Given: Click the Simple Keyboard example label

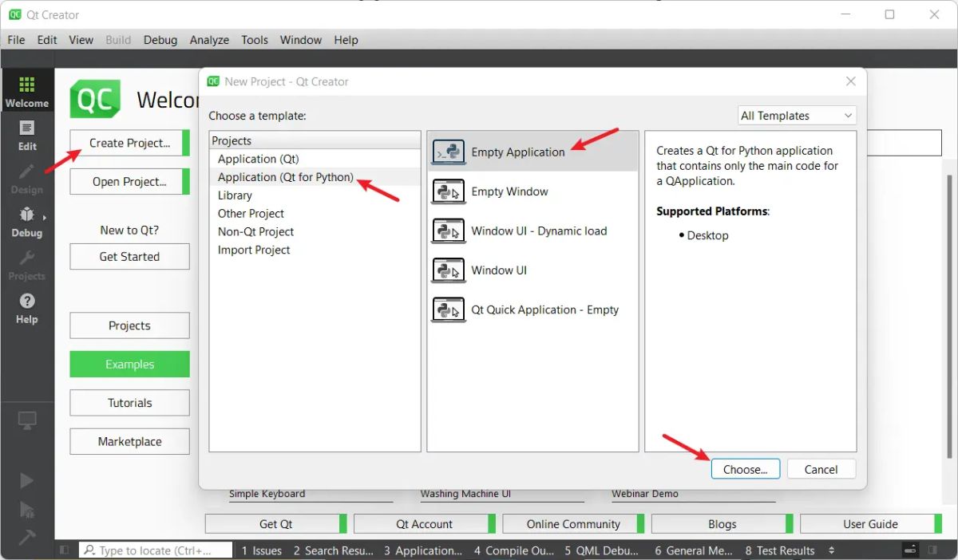Looking at the screenshot, I should [267, 494].
